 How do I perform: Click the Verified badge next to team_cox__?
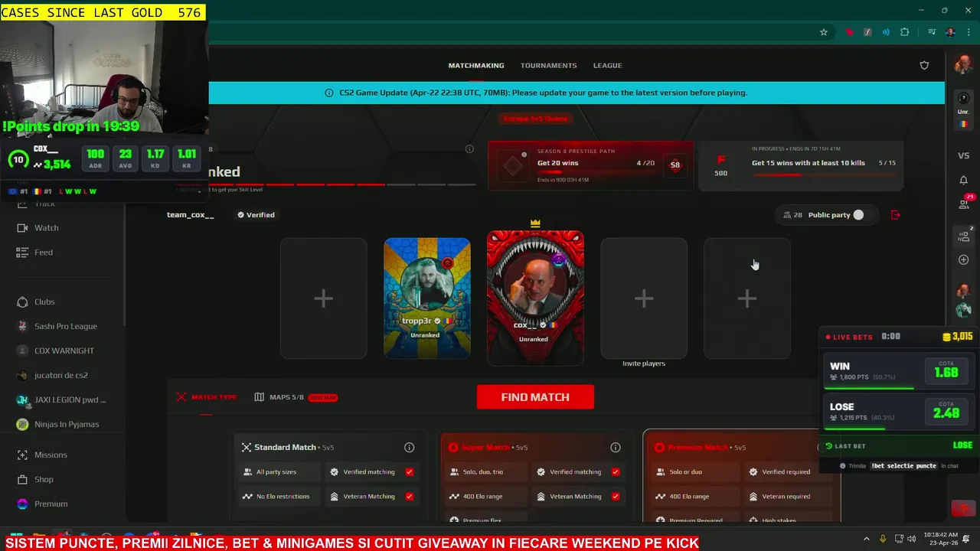pyautogui.click(x=256, y=215)
